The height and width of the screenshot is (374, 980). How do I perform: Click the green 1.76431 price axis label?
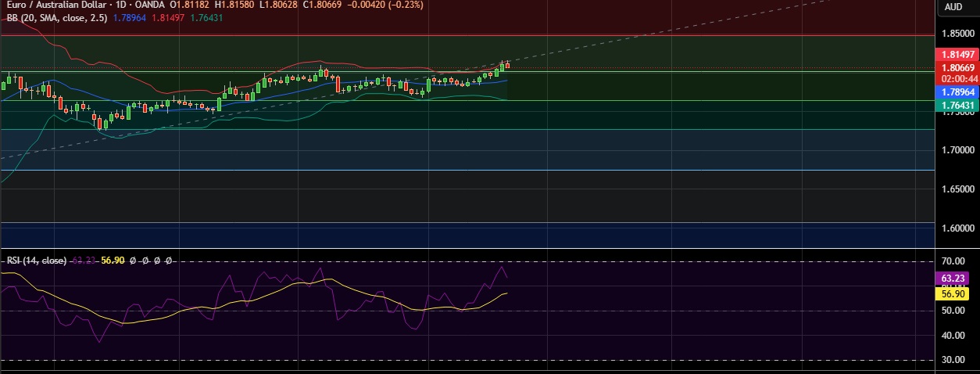[x=957, y=105]
